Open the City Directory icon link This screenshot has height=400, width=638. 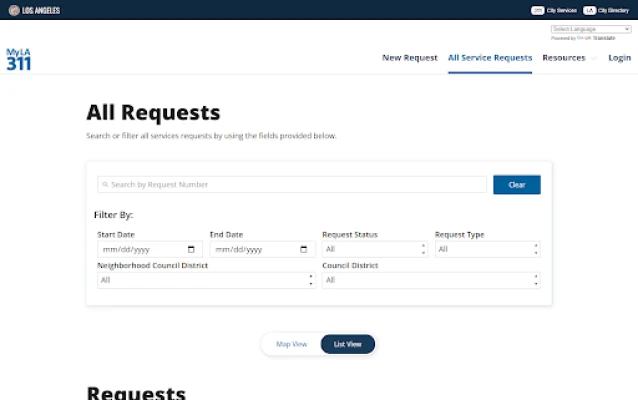click(x=590, y=10)
